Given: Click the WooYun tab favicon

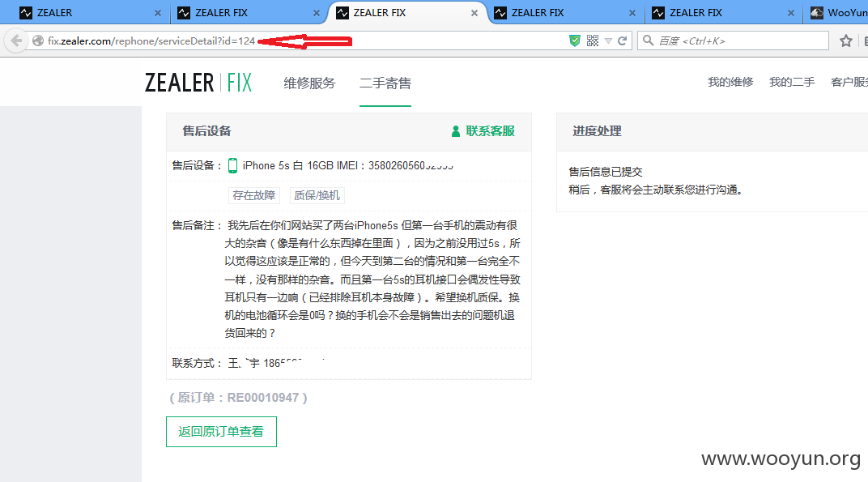Looking at the screenshot, I should coord(816,13).
